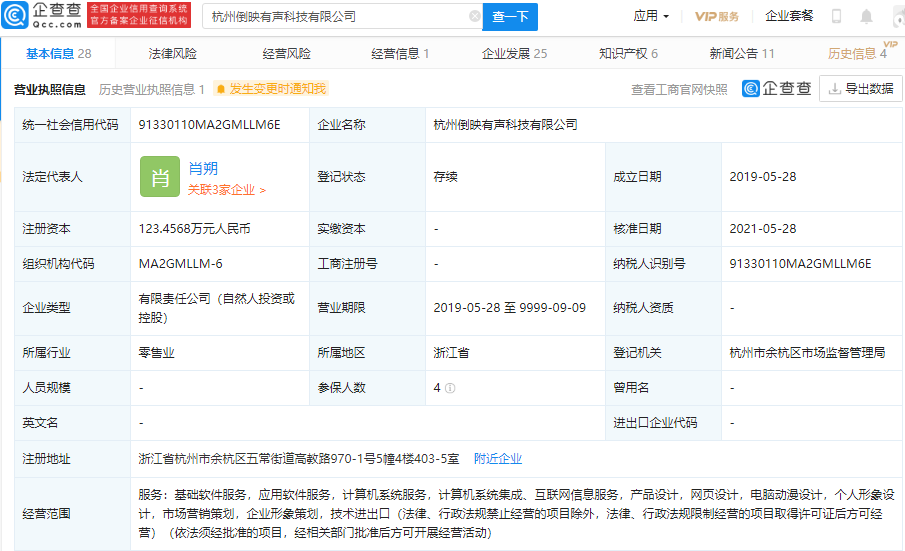This screenshot has height=551, width=905.
Task: Click company name 杭州倒映有声科技有限公司 in table
Action: click(x=506, y=125)
